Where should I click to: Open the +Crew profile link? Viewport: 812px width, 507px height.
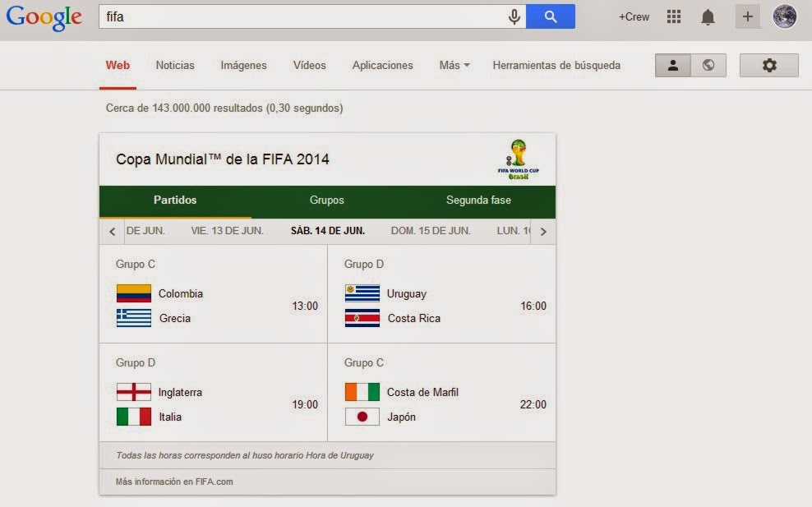[634, 17]
